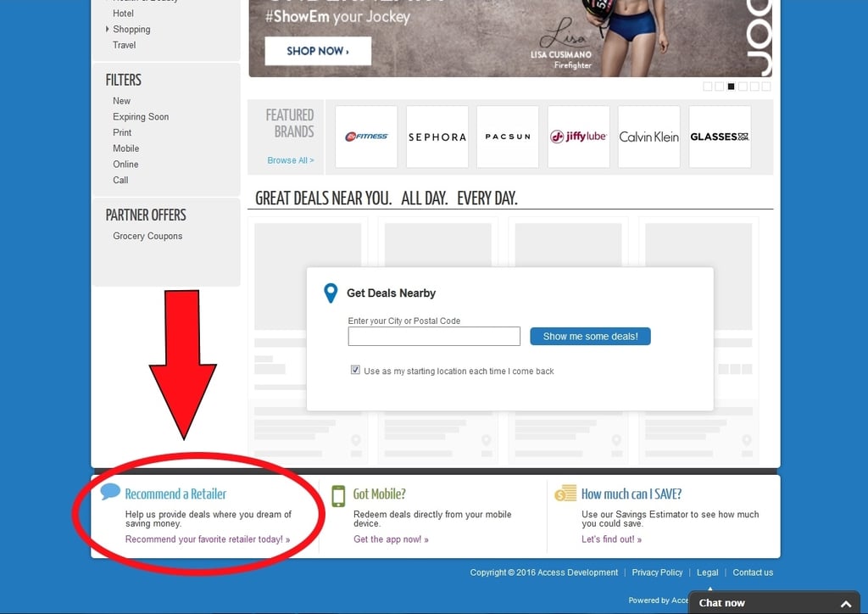This screenshot has width=868, height=614.
Task: Open Jiffy Lube deals
Action: tap(578, 137)
